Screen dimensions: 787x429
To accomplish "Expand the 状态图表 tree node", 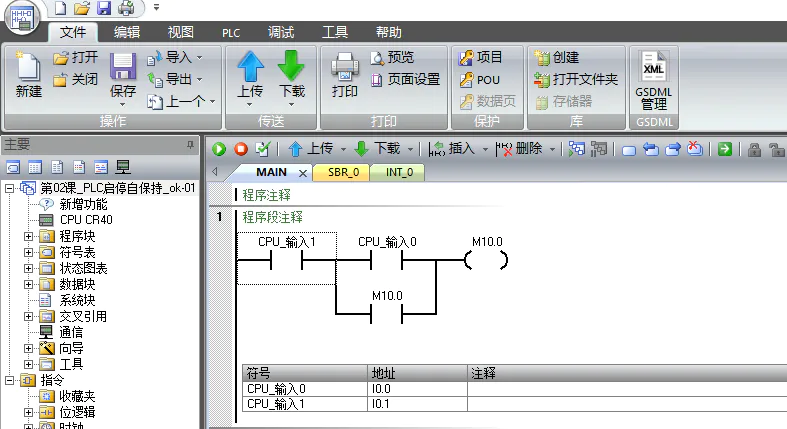I will click(x=28, y=268).
